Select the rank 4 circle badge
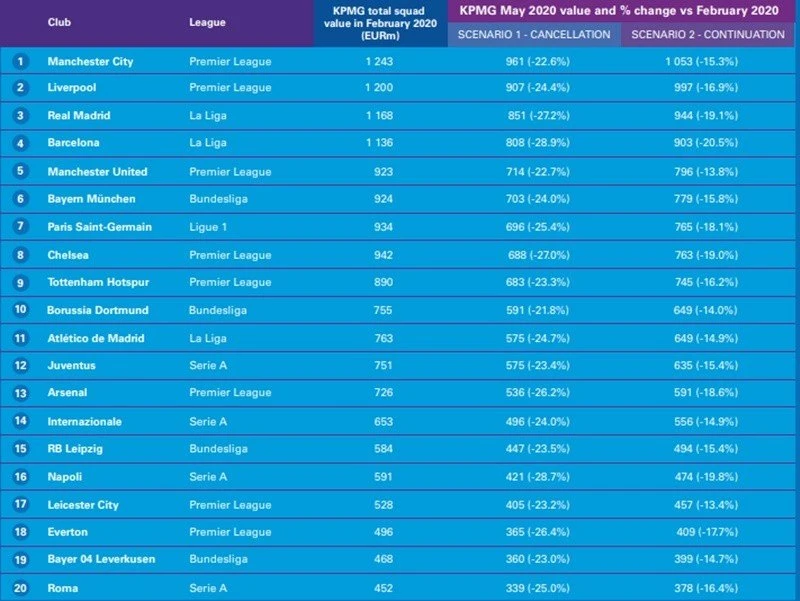The image size is (800, 601). coord(19,143)
